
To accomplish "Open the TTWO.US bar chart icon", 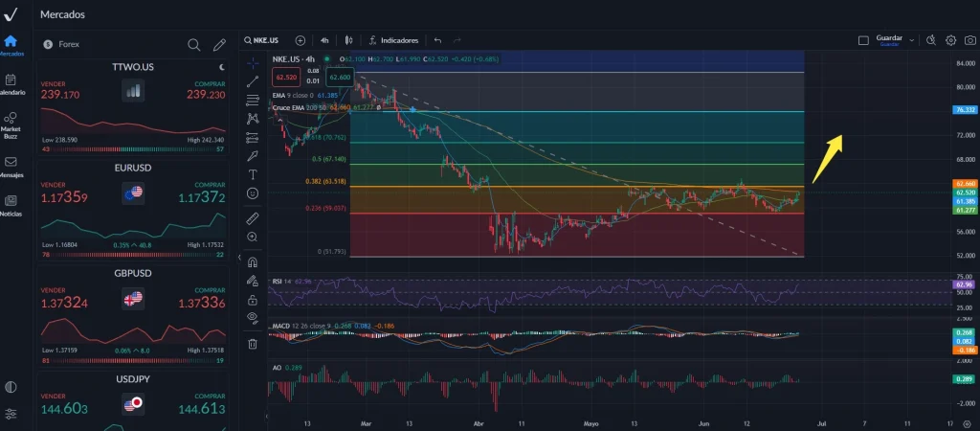I will [133, 91].
